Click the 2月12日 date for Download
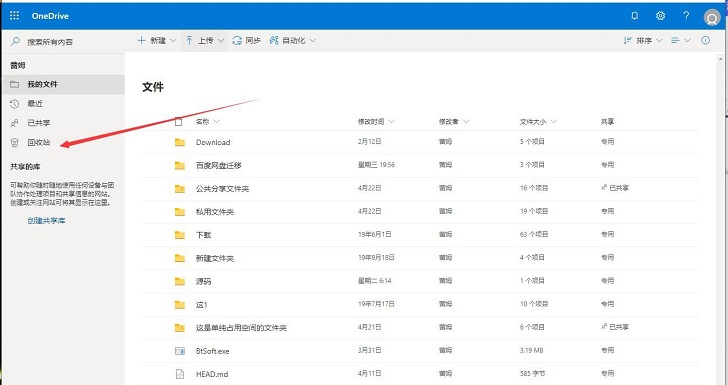 click(x=369, y=142)
